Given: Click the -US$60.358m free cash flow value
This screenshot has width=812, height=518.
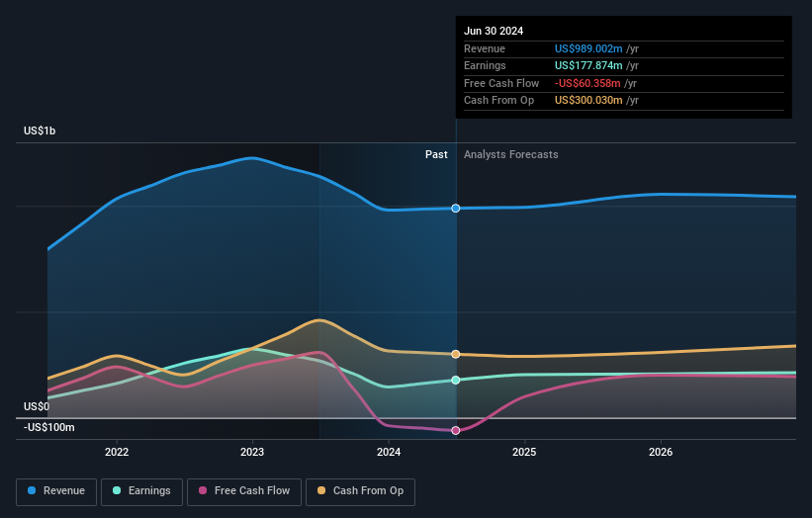Looking at the screenshot, I should 587,83.
